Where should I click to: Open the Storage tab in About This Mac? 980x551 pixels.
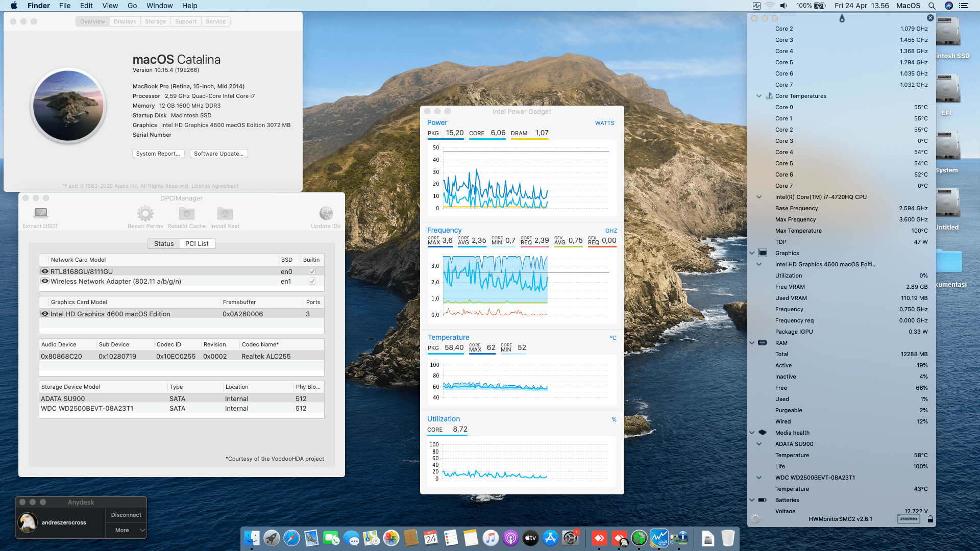tap(155, 21)
